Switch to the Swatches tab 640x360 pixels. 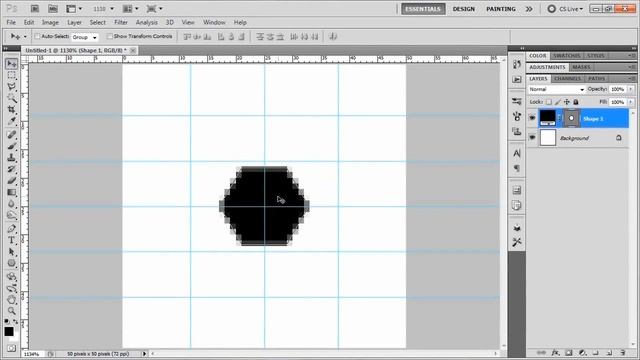click(567, 56)
